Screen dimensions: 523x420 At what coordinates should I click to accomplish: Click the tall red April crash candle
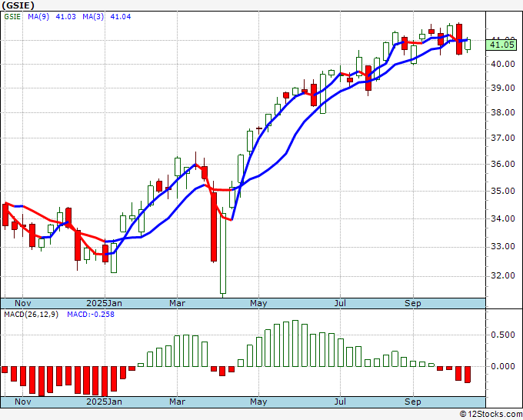(x=214, y=227)
